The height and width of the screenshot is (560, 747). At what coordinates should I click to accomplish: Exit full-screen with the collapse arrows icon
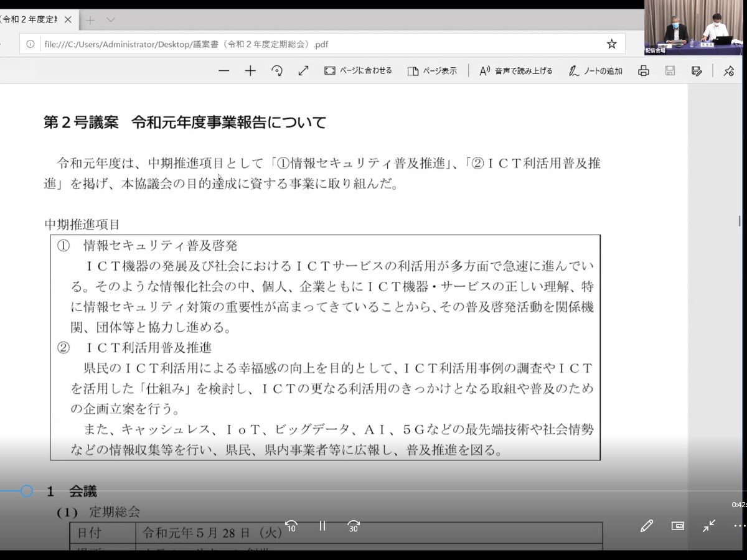pyautogui.click(x=709, y=526)
